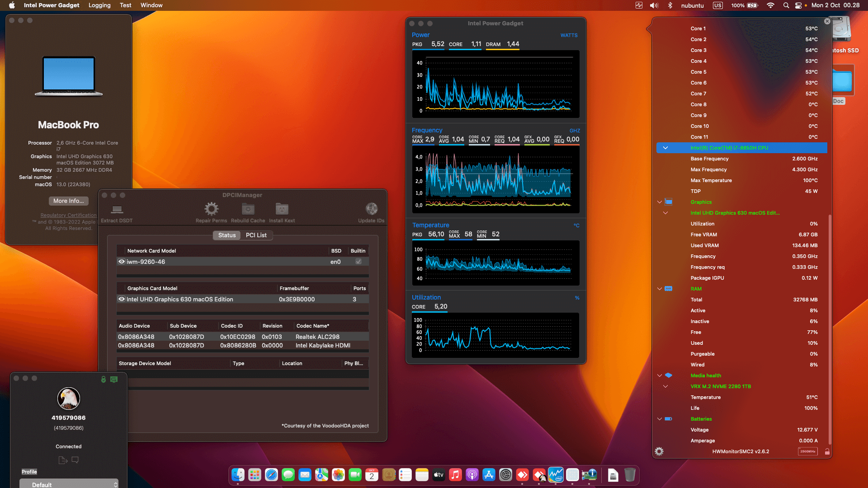The height and width of the screenshot is (488, 868).
Task: Open the Default profile dropdown
Action: click(x=69, y=484)
